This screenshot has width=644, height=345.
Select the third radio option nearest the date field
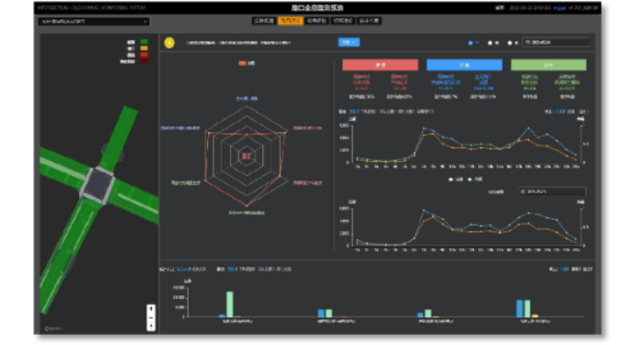pyautogui.click(x=510, y=42)
